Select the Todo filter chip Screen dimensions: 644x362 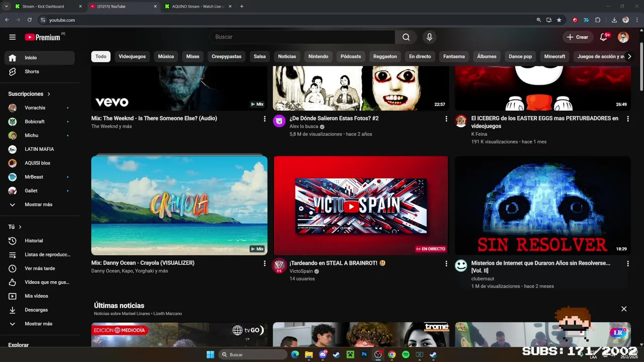tap(101, 56)
